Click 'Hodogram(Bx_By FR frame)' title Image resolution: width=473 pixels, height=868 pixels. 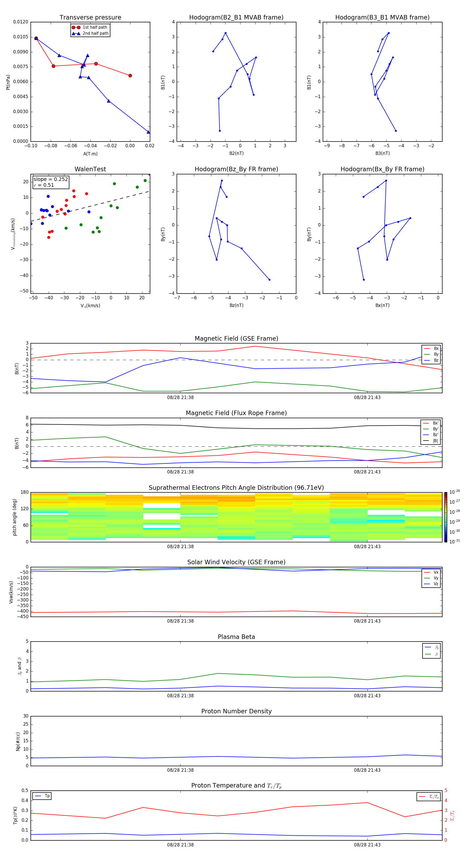pyautogui.click(x=382, y=169)
